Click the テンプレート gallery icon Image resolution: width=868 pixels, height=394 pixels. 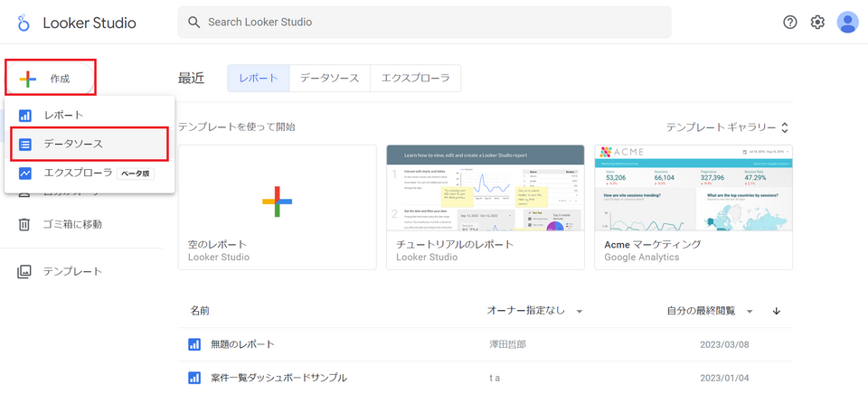click(24, 272)
